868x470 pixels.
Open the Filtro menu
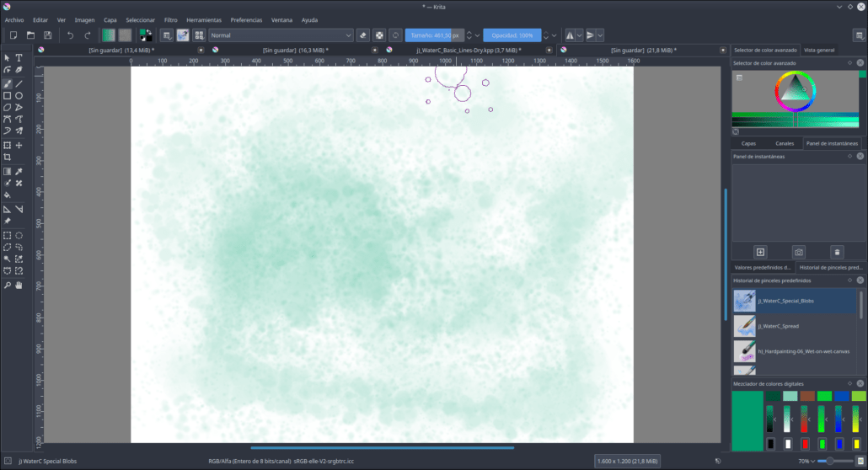(x=170, y=20)
